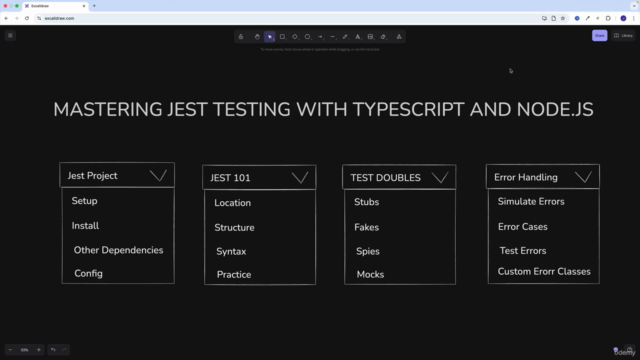
Task: Click the Fakes text item
Action: (x=367, y=227)
